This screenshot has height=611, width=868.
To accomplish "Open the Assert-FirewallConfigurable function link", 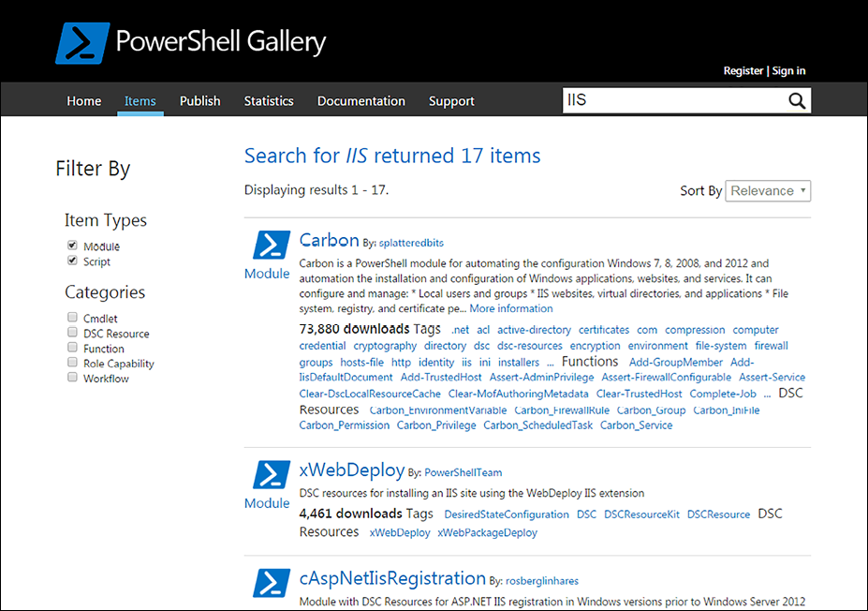I will pos(667,378).
